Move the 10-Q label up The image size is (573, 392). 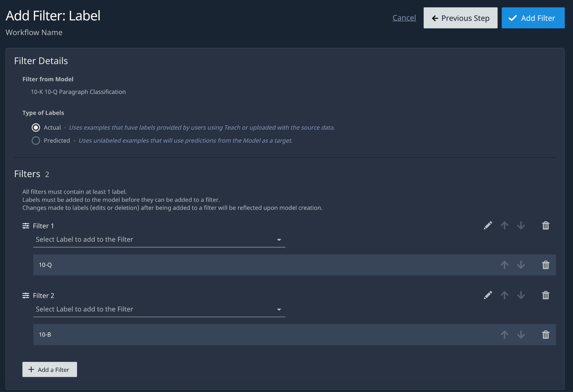[x=504, y=265]
